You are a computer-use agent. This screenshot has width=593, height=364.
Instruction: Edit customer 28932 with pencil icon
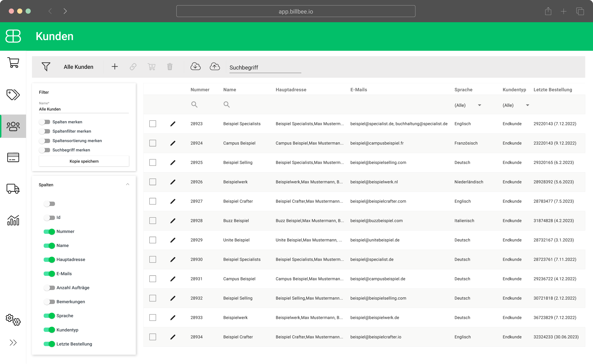173,298
